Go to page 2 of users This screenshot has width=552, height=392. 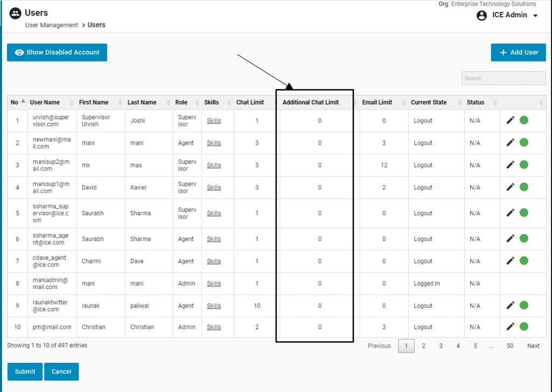pyautogui.click(x=424, y=346)
